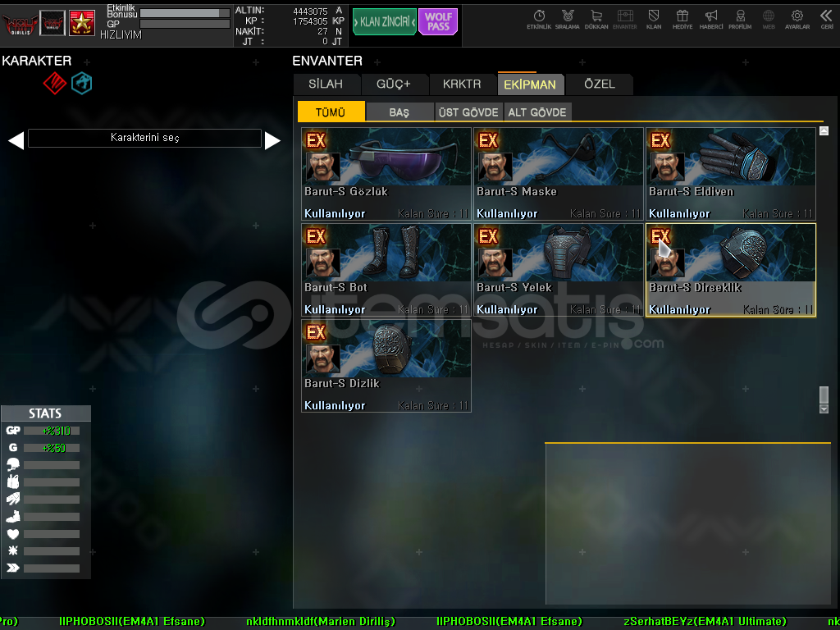The height and width of the screenshot is (630, 840).
Task: Click the heart health stat icon
Action: click(13, 533)
